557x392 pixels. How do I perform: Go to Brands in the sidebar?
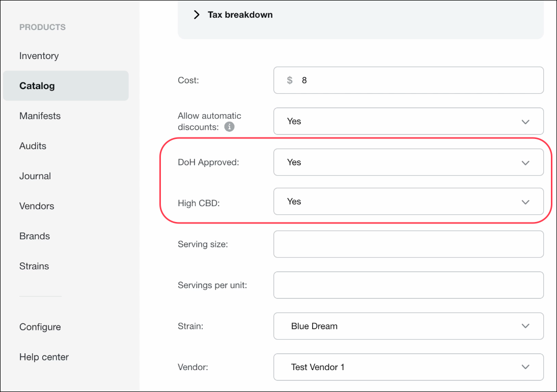35,236
